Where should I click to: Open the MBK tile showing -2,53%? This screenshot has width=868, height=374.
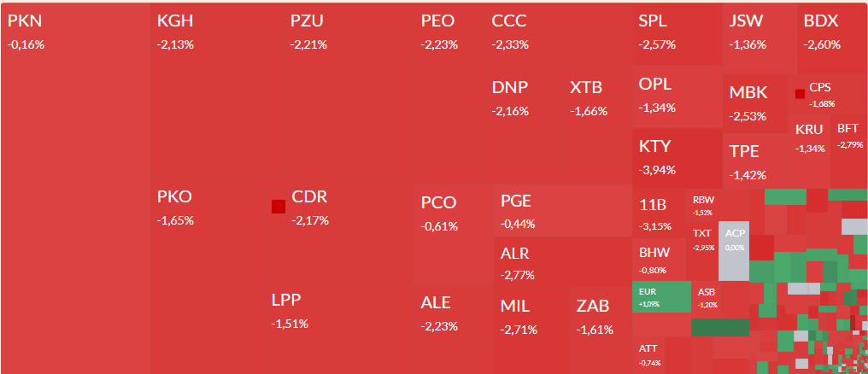click(755, 104)
